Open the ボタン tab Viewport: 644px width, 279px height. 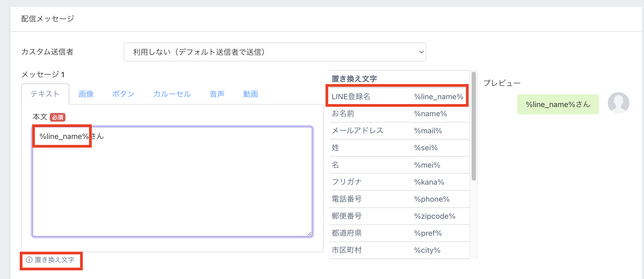[x=123, y=94]
